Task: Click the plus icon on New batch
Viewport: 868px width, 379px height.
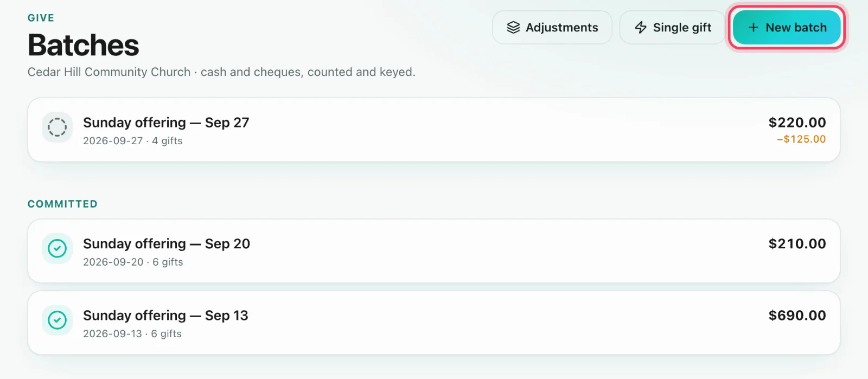Action: click(x=753, y=28)
